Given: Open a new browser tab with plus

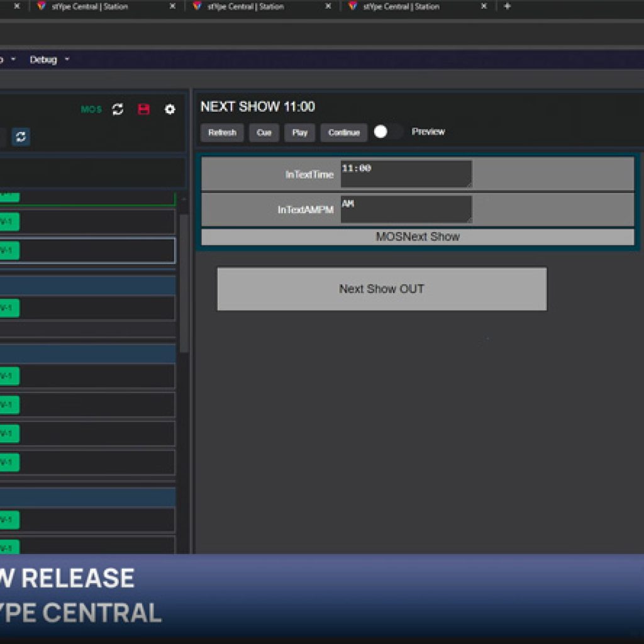Looking at the screenshot, I should coord(508,6).
